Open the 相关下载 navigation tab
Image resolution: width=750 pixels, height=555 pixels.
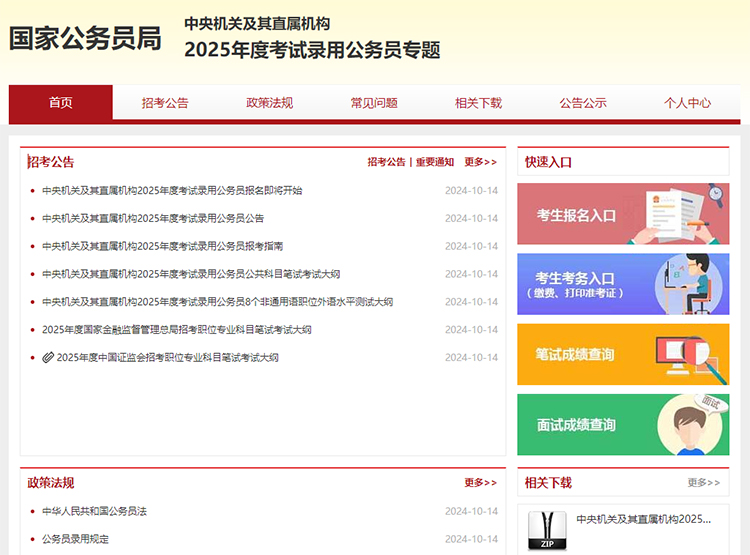point(478,103)
